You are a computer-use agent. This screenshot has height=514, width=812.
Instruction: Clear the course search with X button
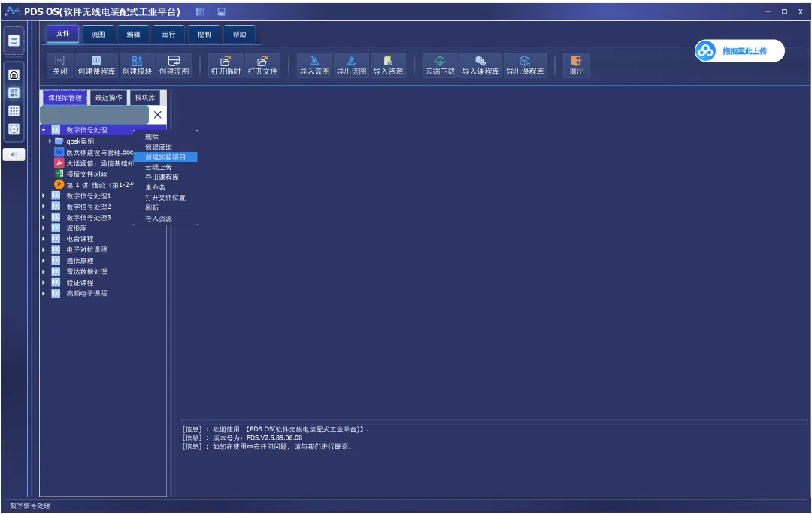point(157,115)
